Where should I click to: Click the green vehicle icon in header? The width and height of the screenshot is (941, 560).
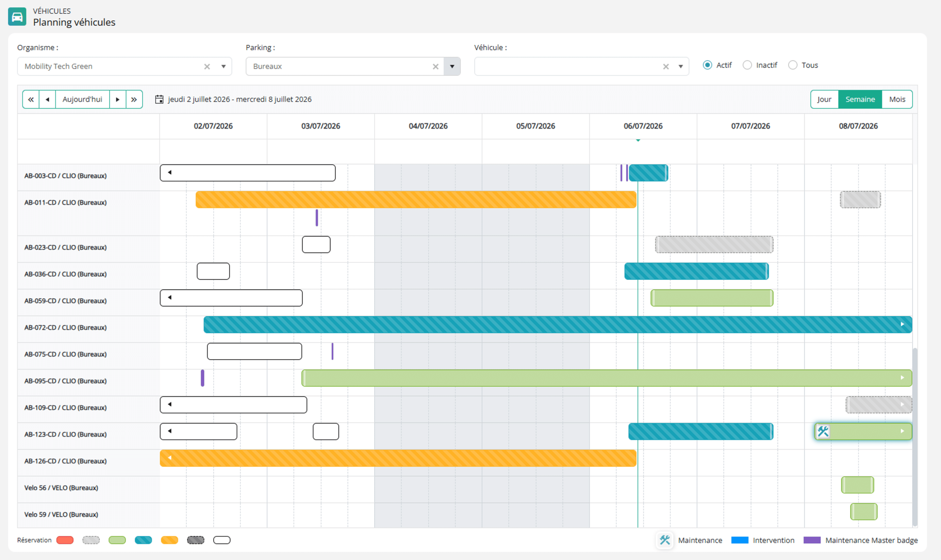17,17
